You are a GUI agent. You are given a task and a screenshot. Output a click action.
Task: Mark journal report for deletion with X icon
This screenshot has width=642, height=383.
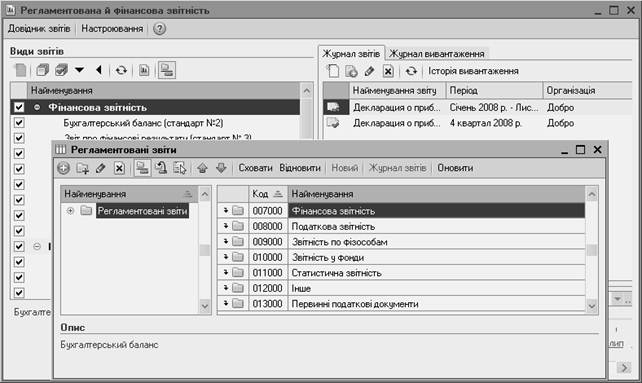coord(388,71)
